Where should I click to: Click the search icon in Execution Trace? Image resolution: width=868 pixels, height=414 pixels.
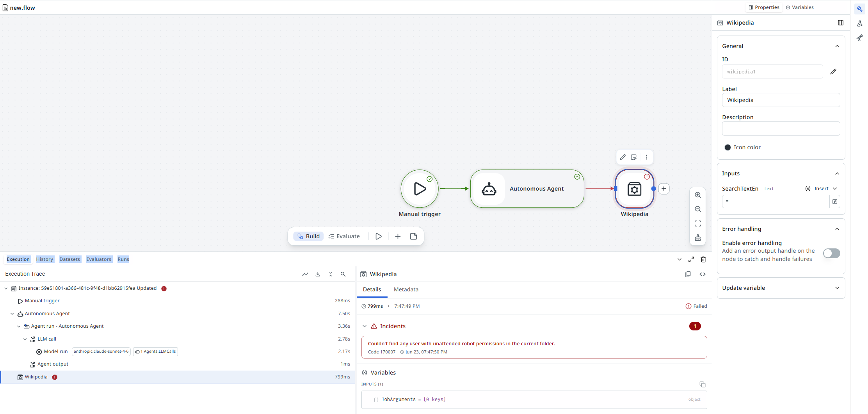[x=343, y=274]
